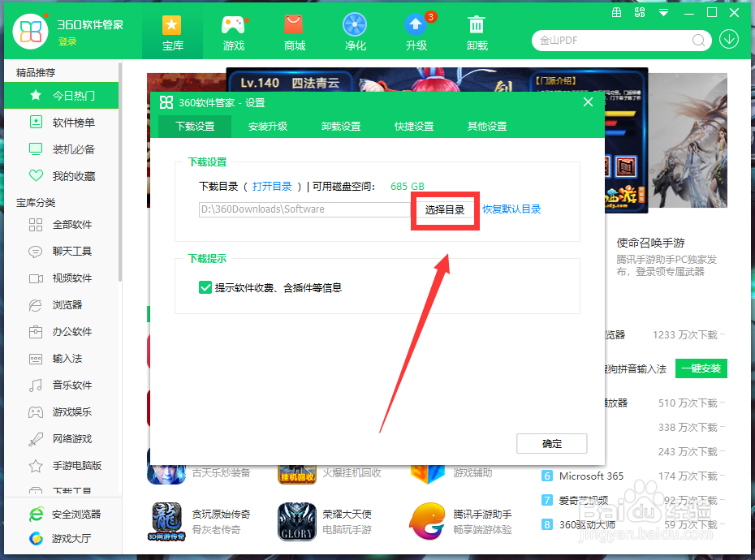Select 输入法 category
This screenshot has height=560, width=755.
coord(61,359)
